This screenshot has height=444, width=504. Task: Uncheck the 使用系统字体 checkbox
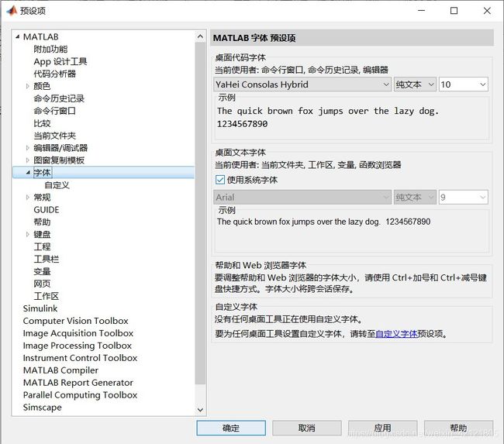(220, 180)
